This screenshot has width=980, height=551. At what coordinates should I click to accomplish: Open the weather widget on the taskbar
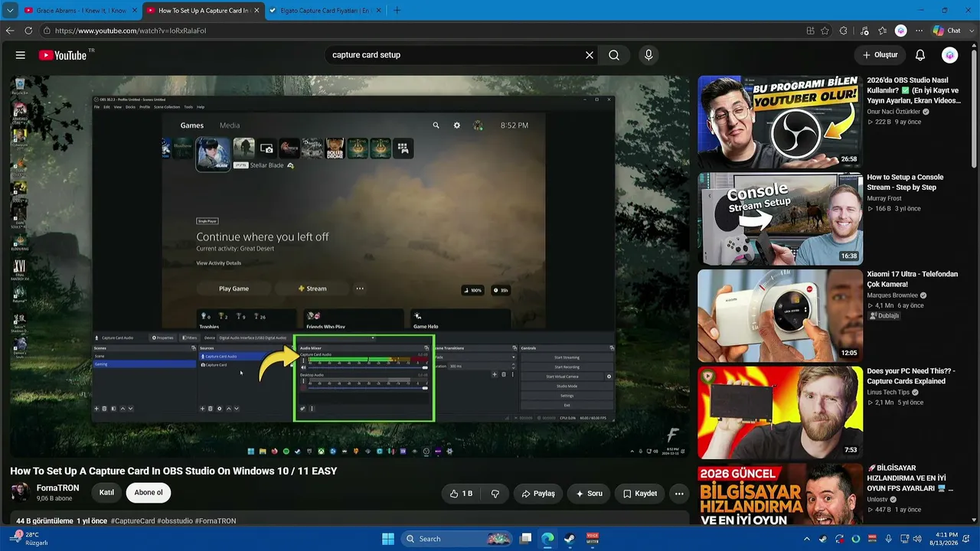(x=28, y=539)
